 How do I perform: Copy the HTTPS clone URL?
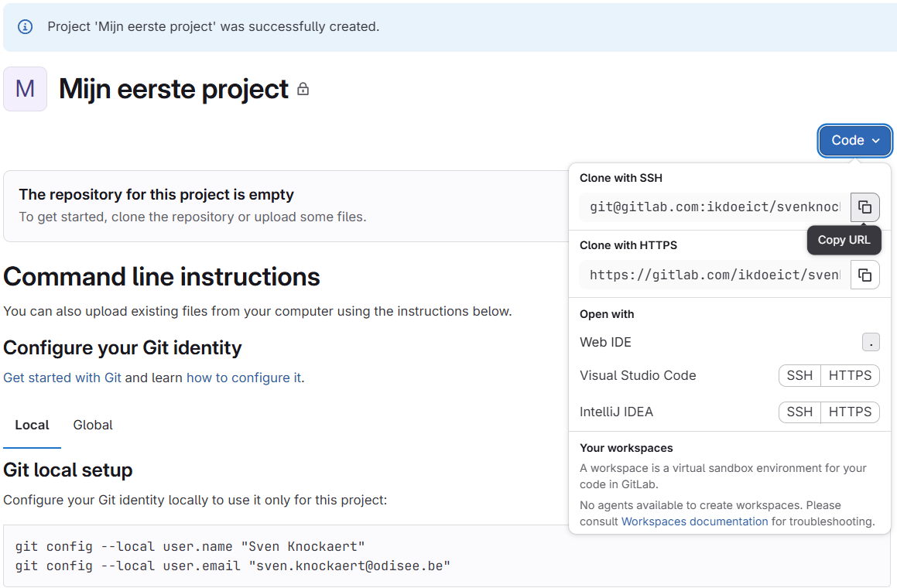tap(864, 275)
